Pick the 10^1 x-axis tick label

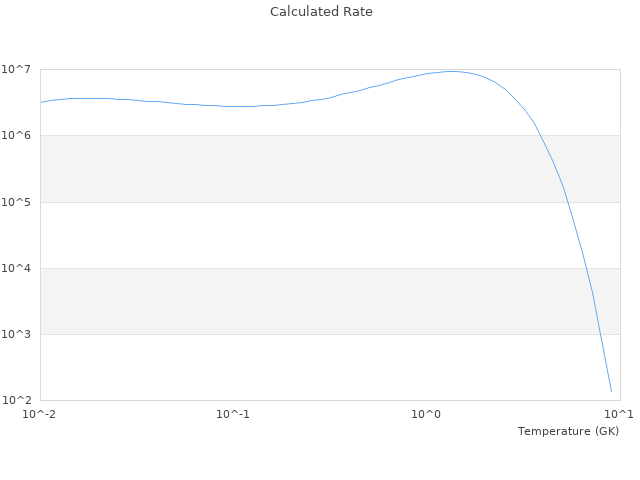point(619,414)
